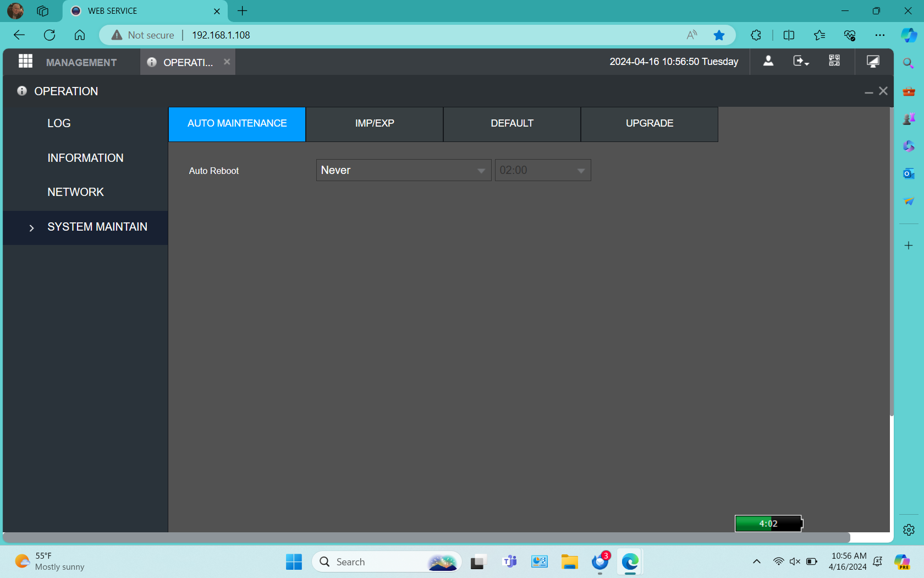924x578 pixels.
Task: Open the logout dropdown icon
Action: coord(801,61)
